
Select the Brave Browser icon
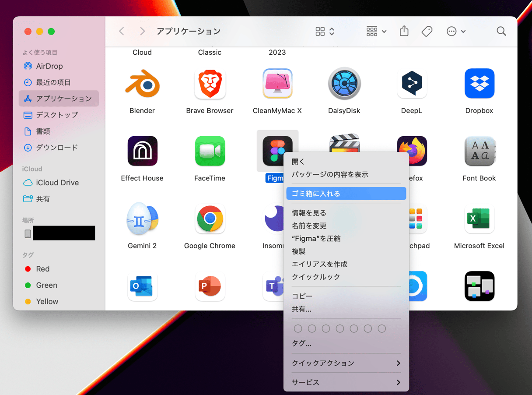(210, 84)
